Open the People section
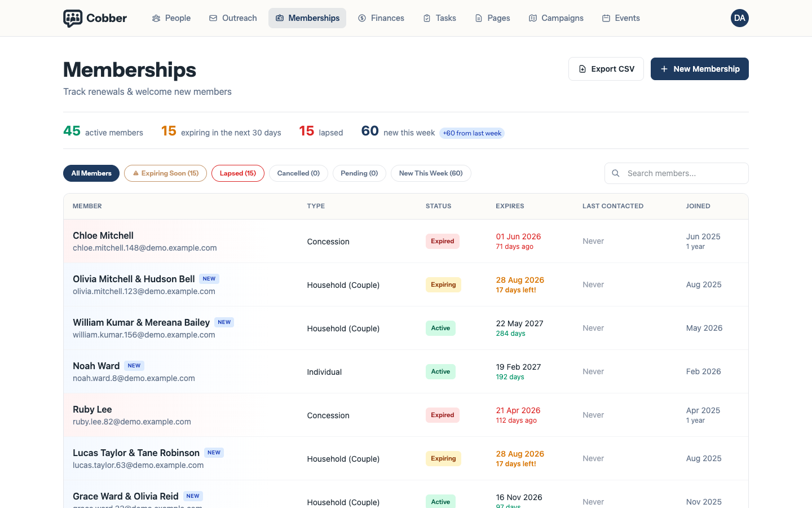The width and height of the screenshot is (812, 508). tap(171, 18)
